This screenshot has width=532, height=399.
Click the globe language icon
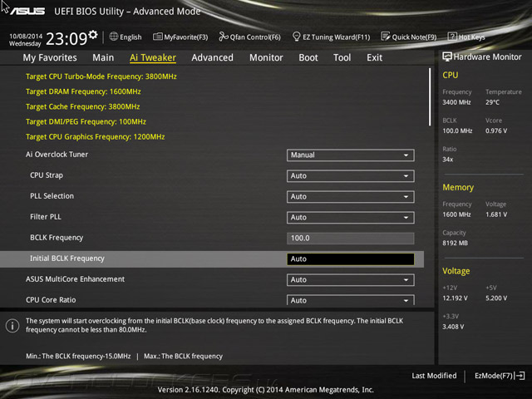pos(114,37)
